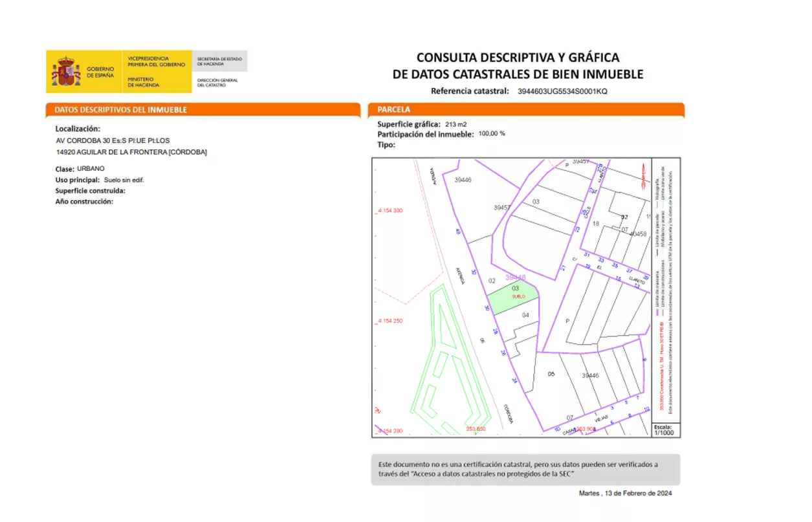Click the Superficie gráfica value 213 m2

(456, 124)
